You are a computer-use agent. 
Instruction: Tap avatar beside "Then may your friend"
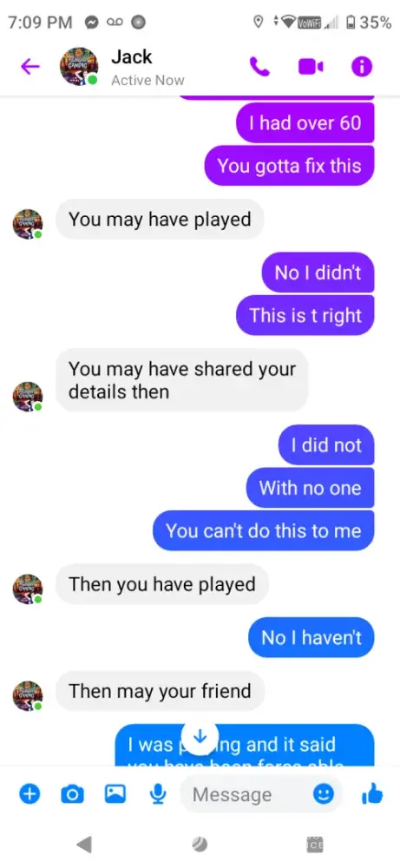(x=28, y=696)
